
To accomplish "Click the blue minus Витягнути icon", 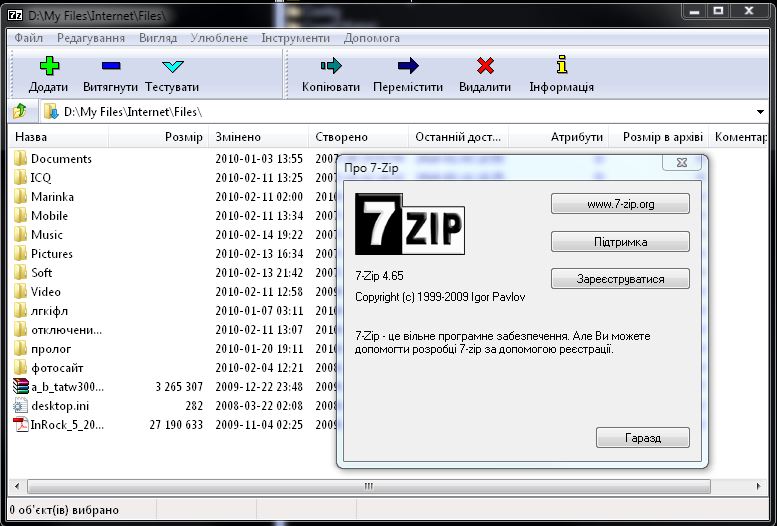I will 111,65.
